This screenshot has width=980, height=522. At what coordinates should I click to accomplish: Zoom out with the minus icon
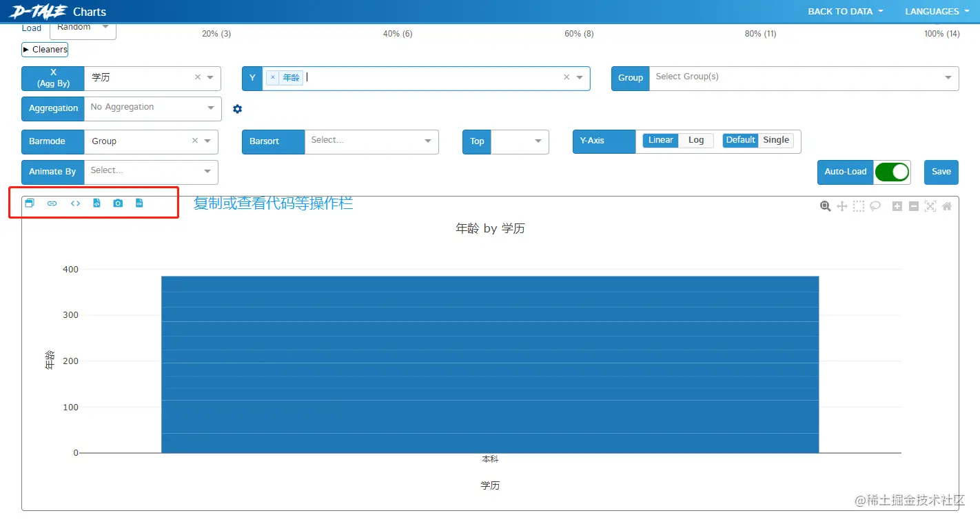tap(914, 206)
